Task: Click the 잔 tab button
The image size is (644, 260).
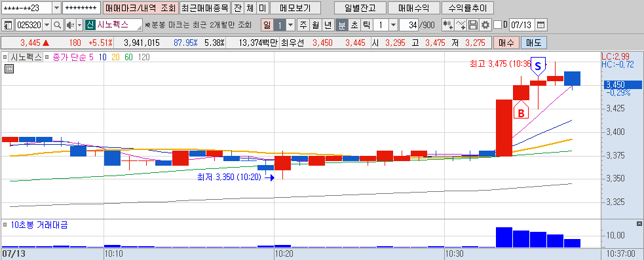Action: [x=237, y=8]
